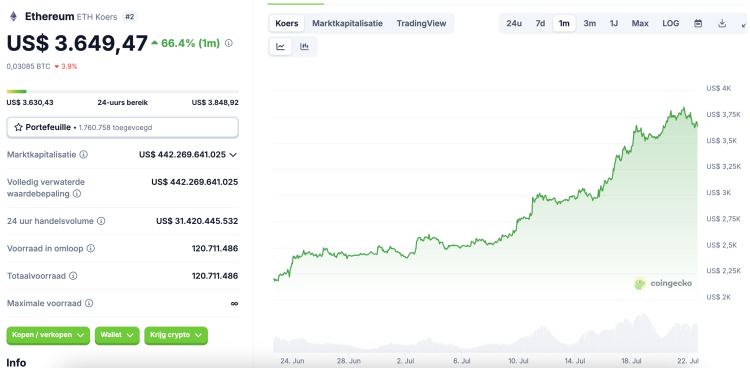Viewport: 750px width, 368px height.
Task: Open the info tooltip beside Volledig verwaterde waardebepaling
Action: pyautogui.click(x=77, y=194)
